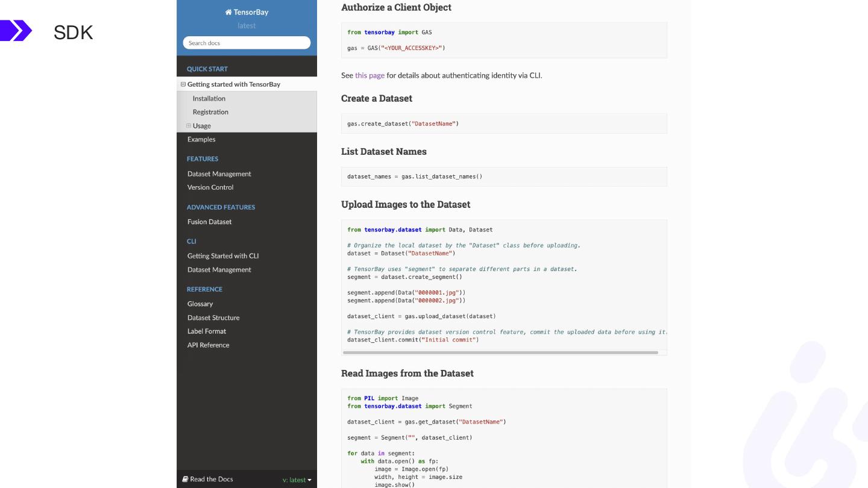This screenshot has width=868, height=488.
Task: Click the gas.list_dataset_names() code line
Action: [415, 177]
